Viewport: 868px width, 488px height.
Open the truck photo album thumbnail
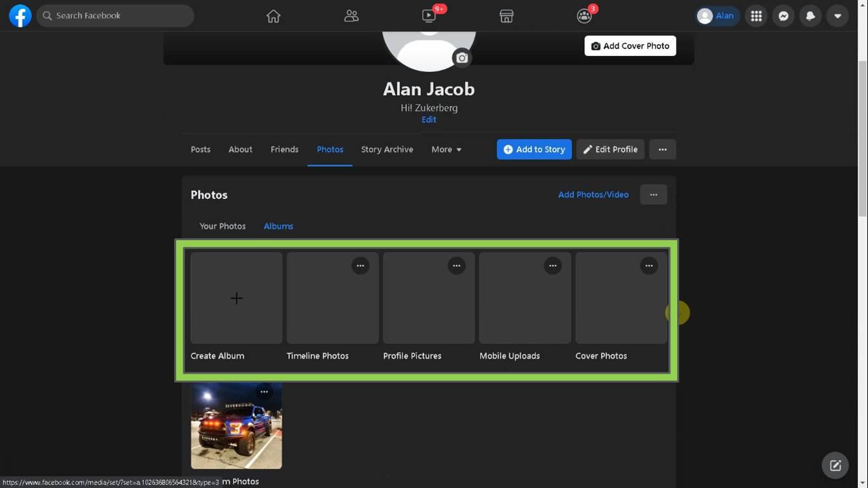[237, 425]
